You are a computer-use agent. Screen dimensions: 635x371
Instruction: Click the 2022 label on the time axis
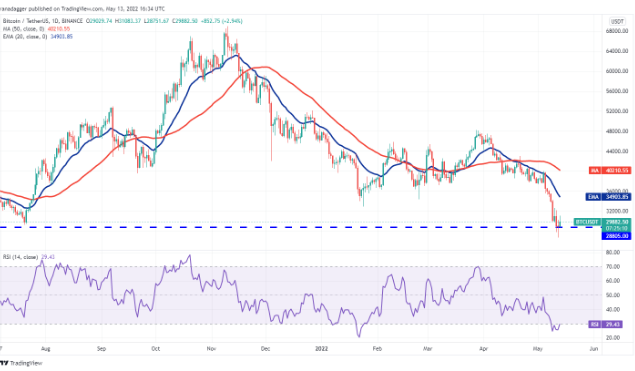click(x=322, y=349)
